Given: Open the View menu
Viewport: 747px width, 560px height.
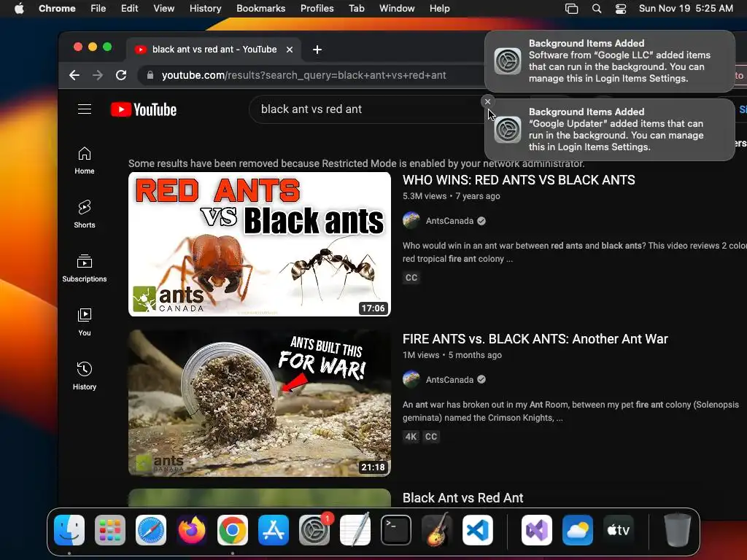Looking at the screenshot, I should tap(163, 9).
